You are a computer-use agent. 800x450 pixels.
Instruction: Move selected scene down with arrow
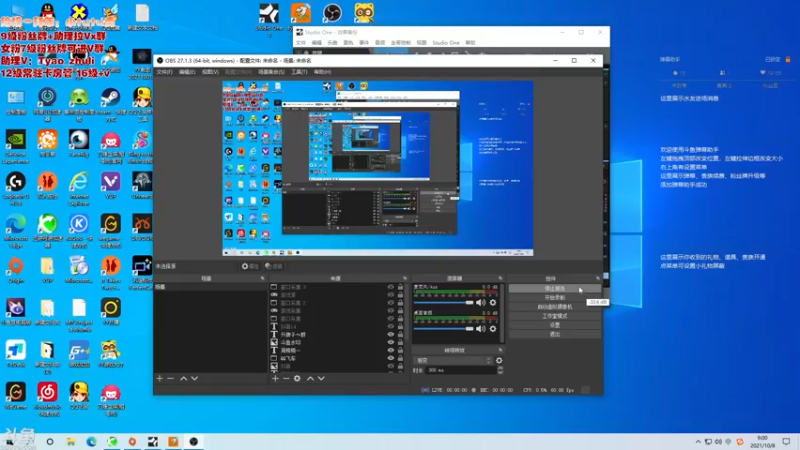pyautogui.click(x=194, y=379)
